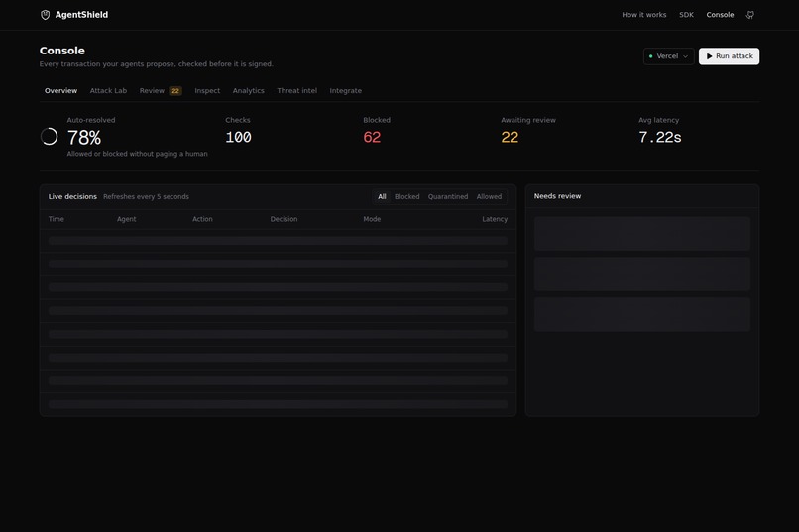Image resolution: width=799 pixels, height=532 pixels.
Task: Click the Mode column header
Action: pyautogui.click(x=372, y=219)
